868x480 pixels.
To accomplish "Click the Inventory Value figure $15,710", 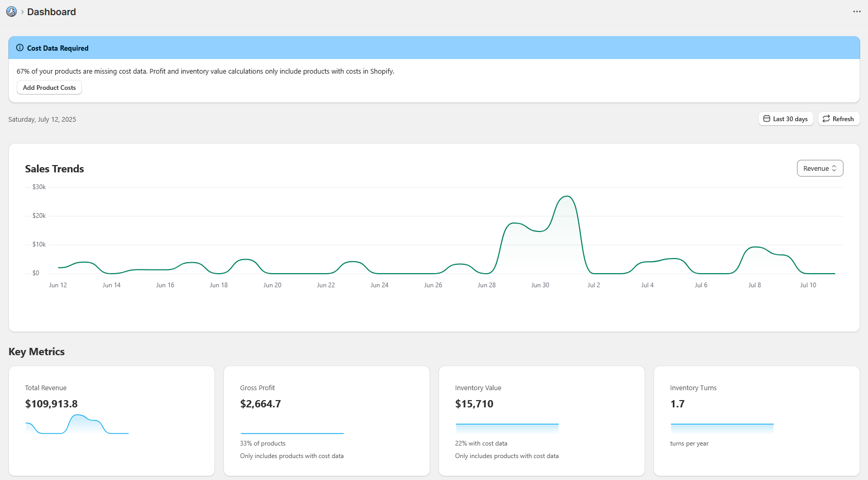I will tap(474, 404).
